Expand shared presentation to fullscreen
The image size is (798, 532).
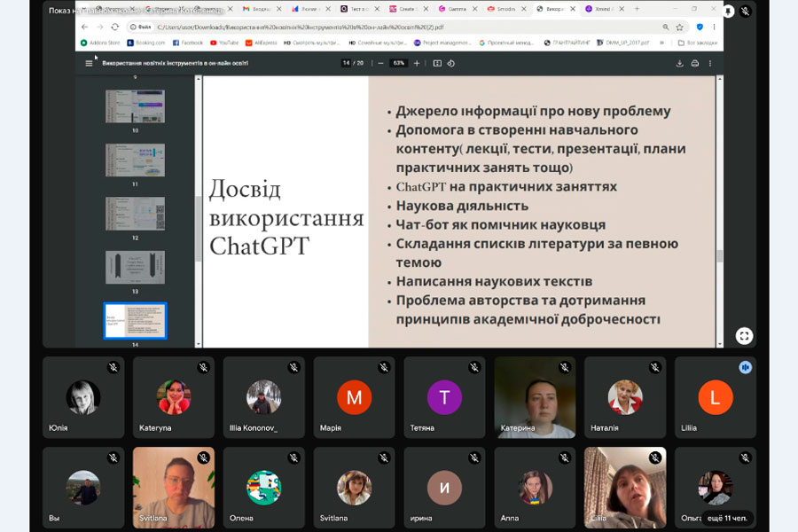click(x=744, y=336)
